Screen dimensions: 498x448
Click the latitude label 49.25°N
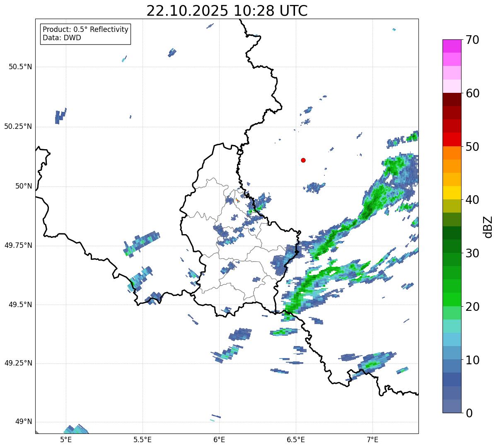click(x=18, y=363)
